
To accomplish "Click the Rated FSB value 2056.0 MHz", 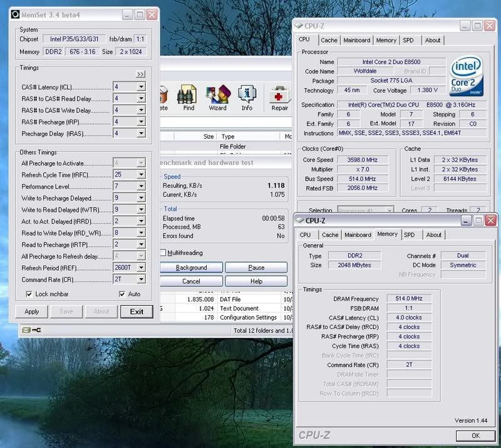I will coord(363,188).
